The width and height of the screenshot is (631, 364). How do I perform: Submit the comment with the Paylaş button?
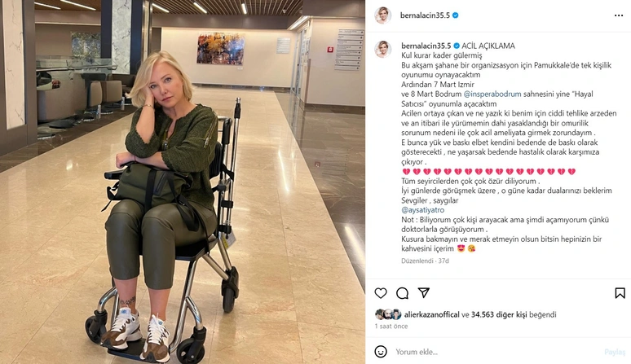(x=615, y=352)
